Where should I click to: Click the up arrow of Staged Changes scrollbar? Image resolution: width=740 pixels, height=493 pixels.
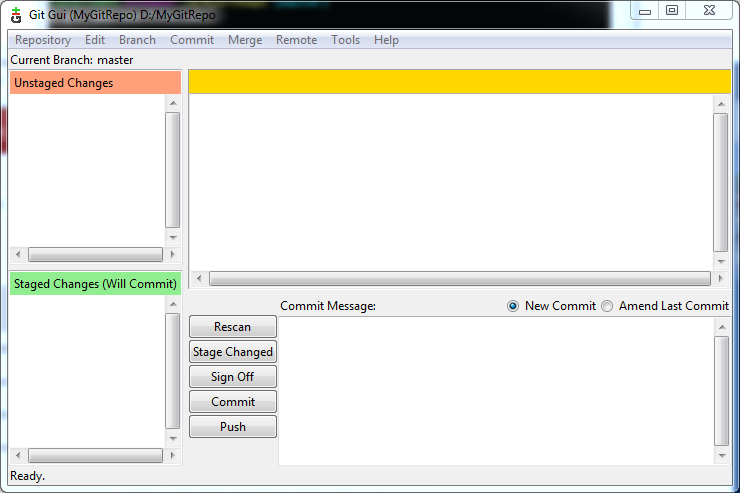(173, 304)
